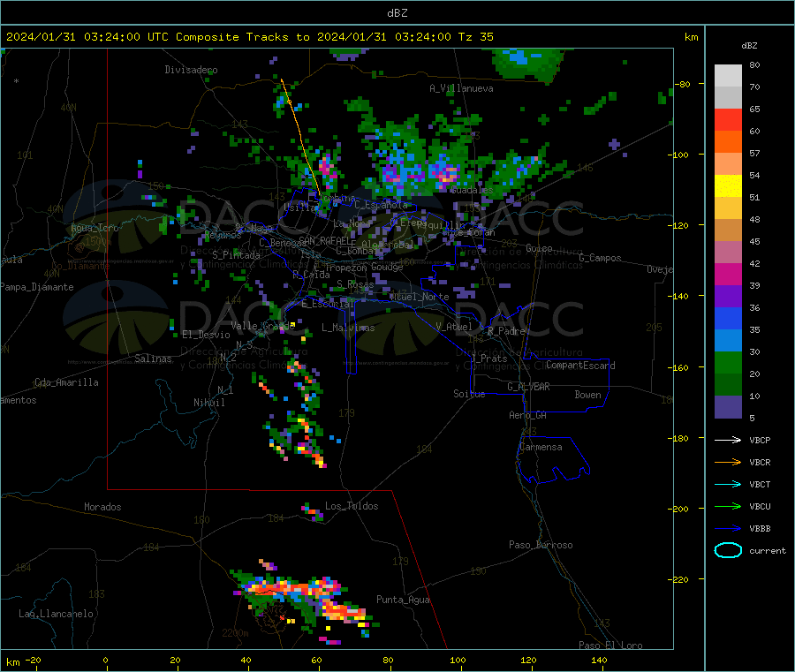Viewport: 795px width, 672px height.
Task: Click the 60 km horizontal axis tick
Action: point(317,660)
